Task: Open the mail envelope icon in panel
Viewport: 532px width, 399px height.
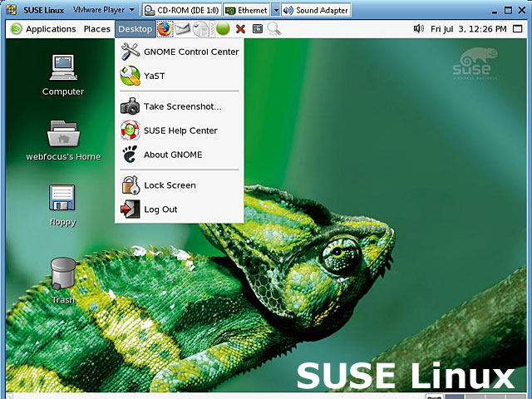Action: (x=182, y=29)
